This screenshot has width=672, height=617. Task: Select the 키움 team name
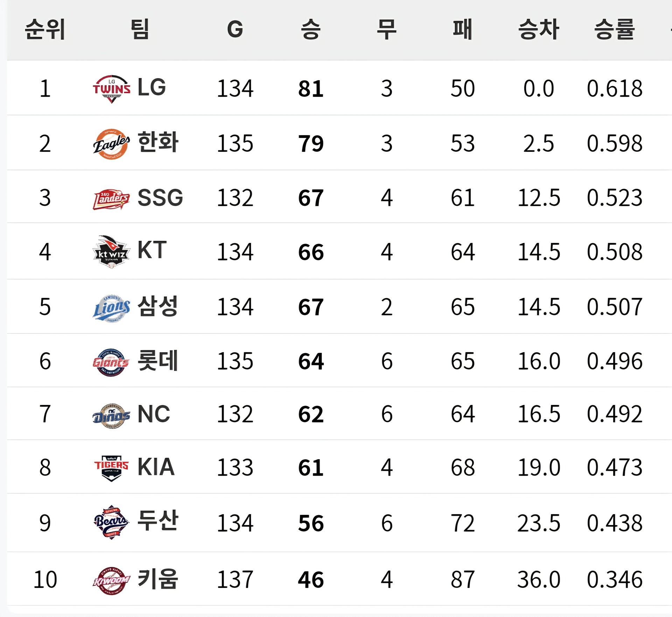click(158, 579)
